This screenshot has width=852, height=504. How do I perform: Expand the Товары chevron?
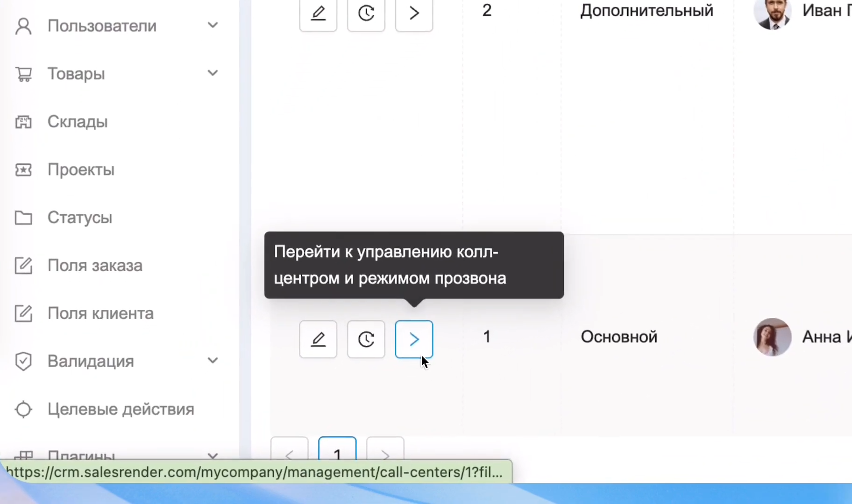point(213,73)
